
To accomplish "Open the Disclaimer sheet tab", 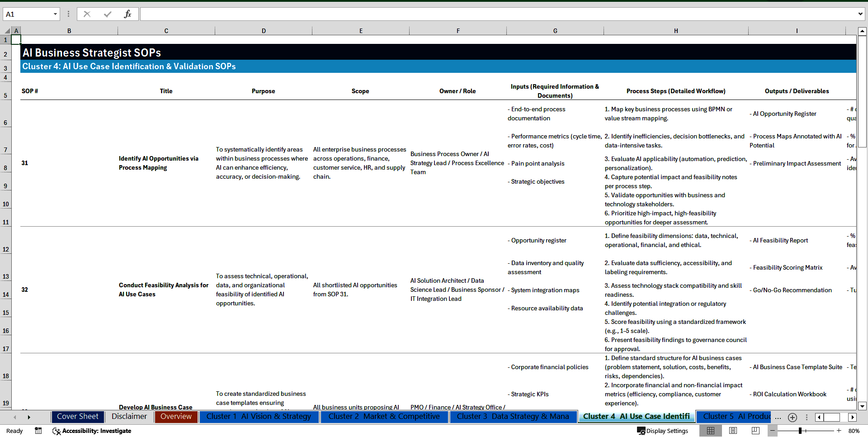I will coord(129,417).
